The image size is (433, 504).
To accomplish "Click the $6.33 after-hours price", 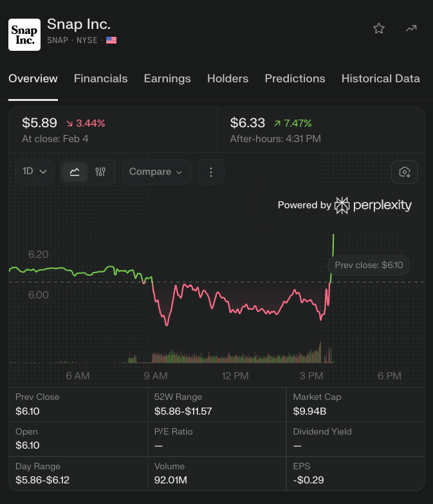I will point(248,123).
